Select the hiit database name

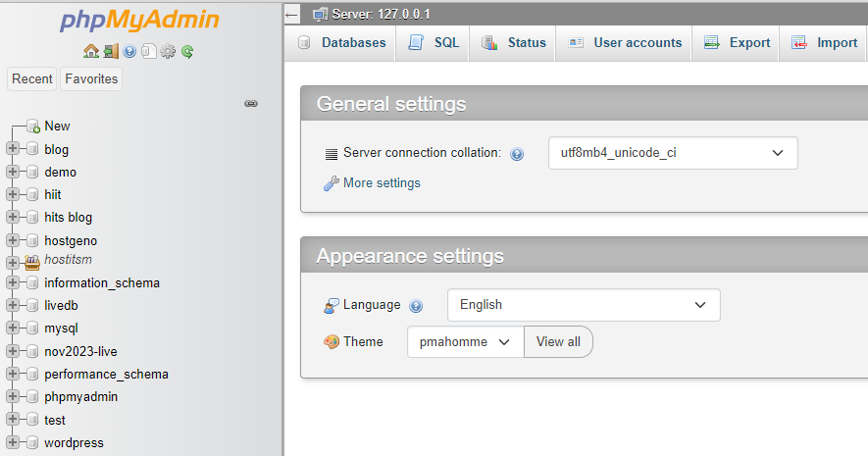coord(53,195)
